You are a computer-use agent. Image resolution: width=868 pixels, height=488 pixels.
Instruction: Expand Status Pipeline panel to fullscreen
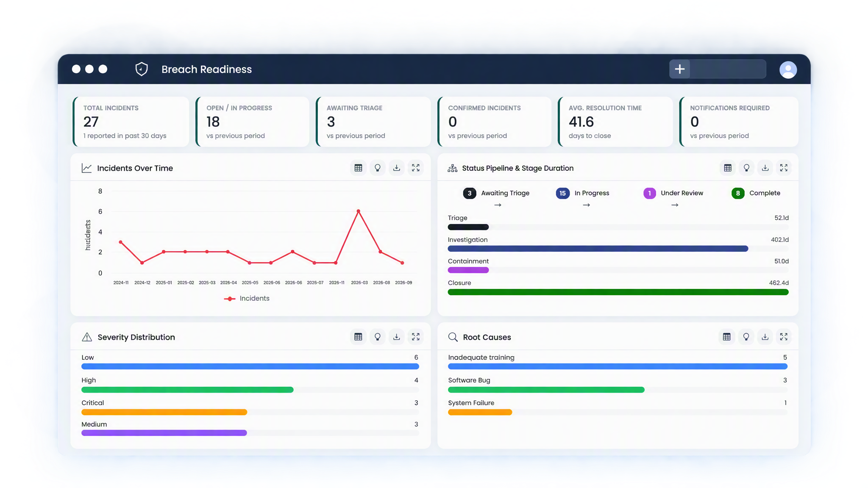[x=784, y=168]
